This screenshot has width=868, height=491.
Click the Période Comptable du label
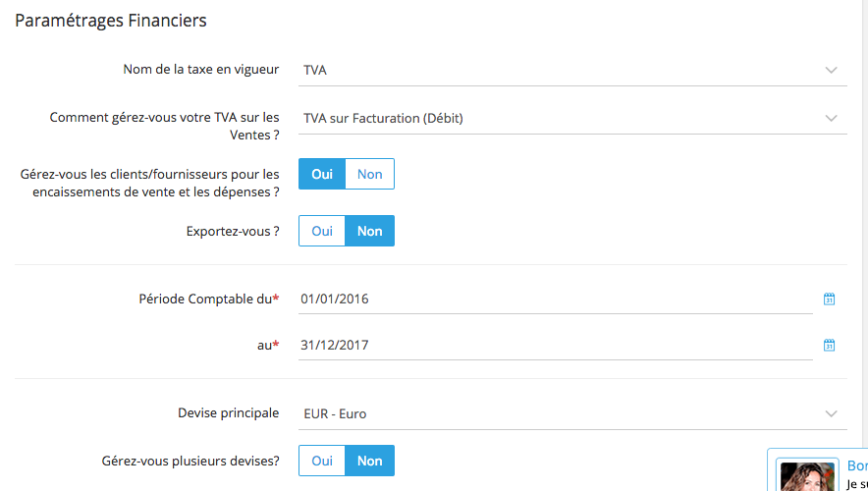209,299
